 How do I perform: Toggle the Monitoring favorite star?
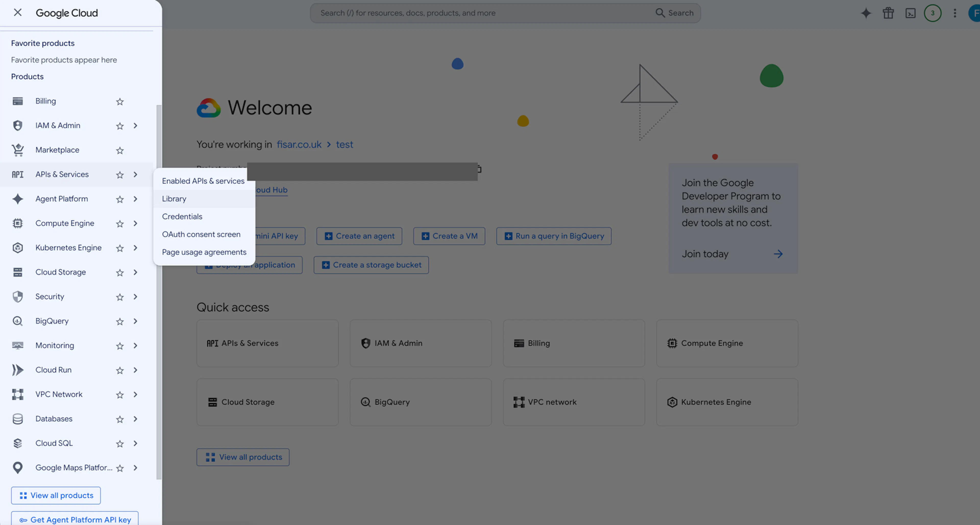(120, 346)
